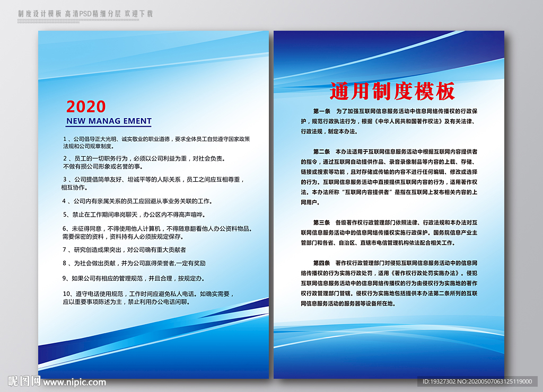Click the 第一条 paragraph on right page
Viewport: 543px width, 392px height.
tap(389, 121)
